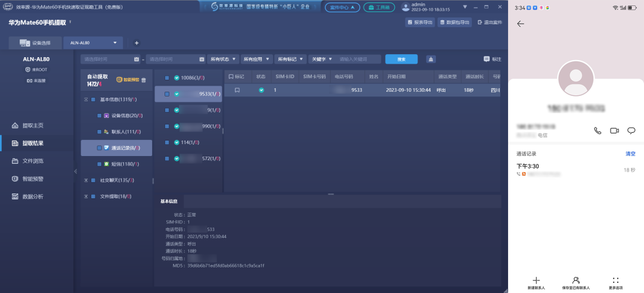Open 文件浏览 folder icon in sidebar
This screenshot has width=644, height=293.
click(x=15, y=161)
